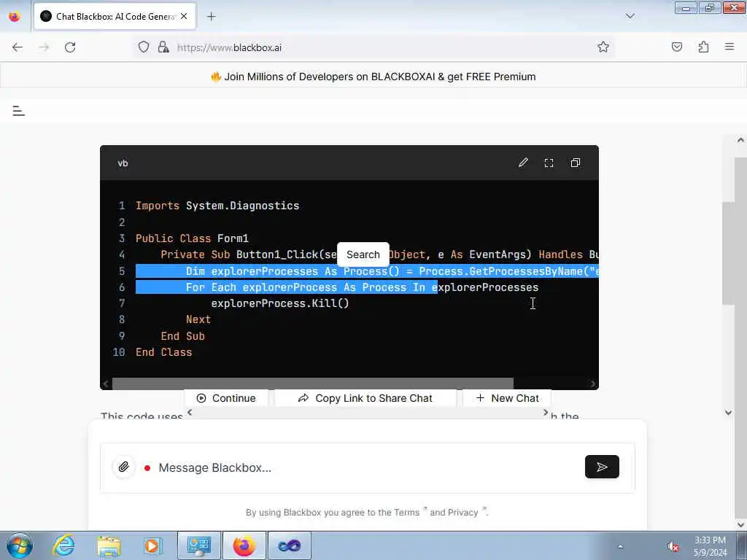The width and height of the screenshot is (747, 560).
Task: Copy code using the copy icon
Action: (x=575, y=163)
